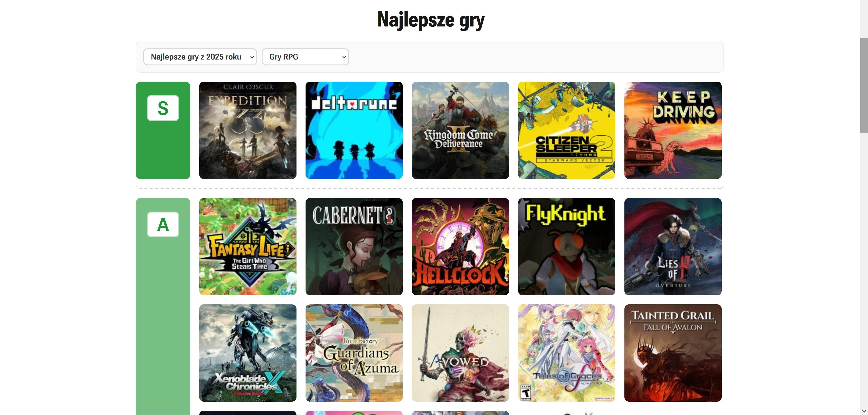Select the Cabernet game cover
Image resolution: width=868 pixels, height=415 pixels.
tap(354, 246)
